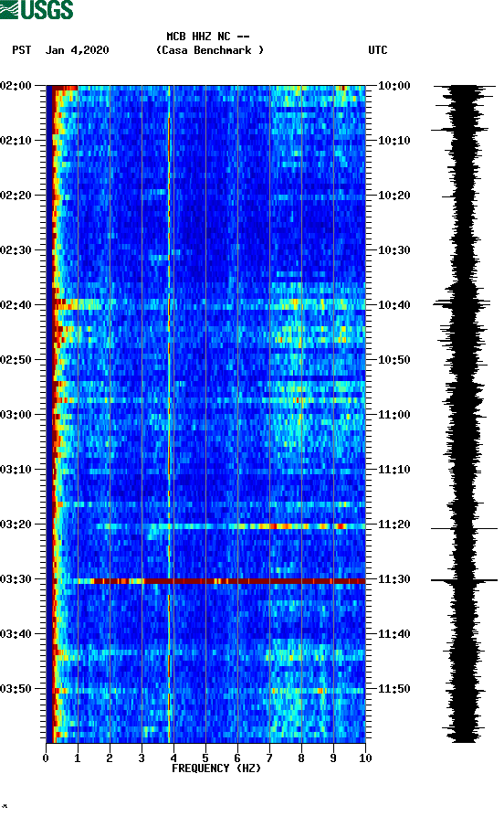
Task: Click the '10:50' UTC time label
Action: [x=394, y=360]
